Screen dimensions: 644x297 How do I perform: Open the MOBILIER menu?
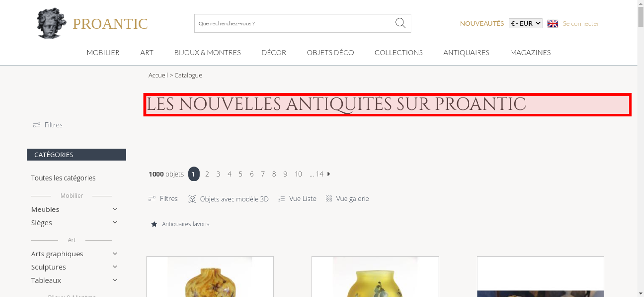click(x=103, y=52)
